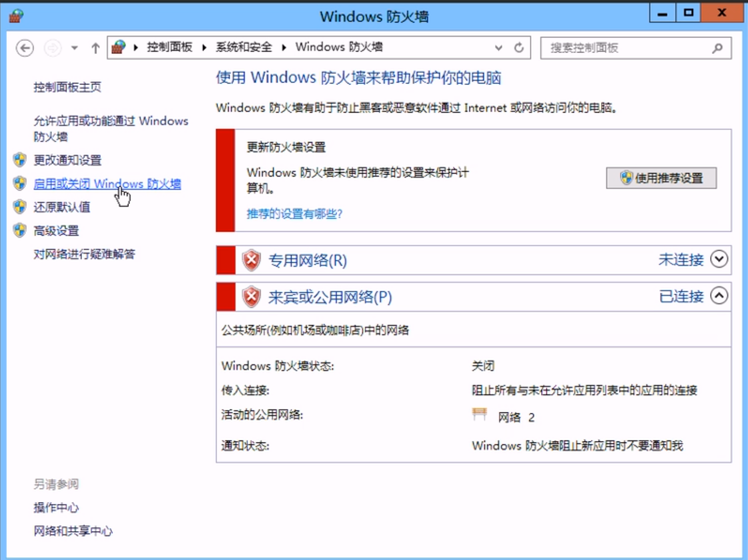Image resolution: width=748 pixels, height=560 pixels.
Task: Expand arrow before 控制面板 breadcrumb
Action: (135, 47)
